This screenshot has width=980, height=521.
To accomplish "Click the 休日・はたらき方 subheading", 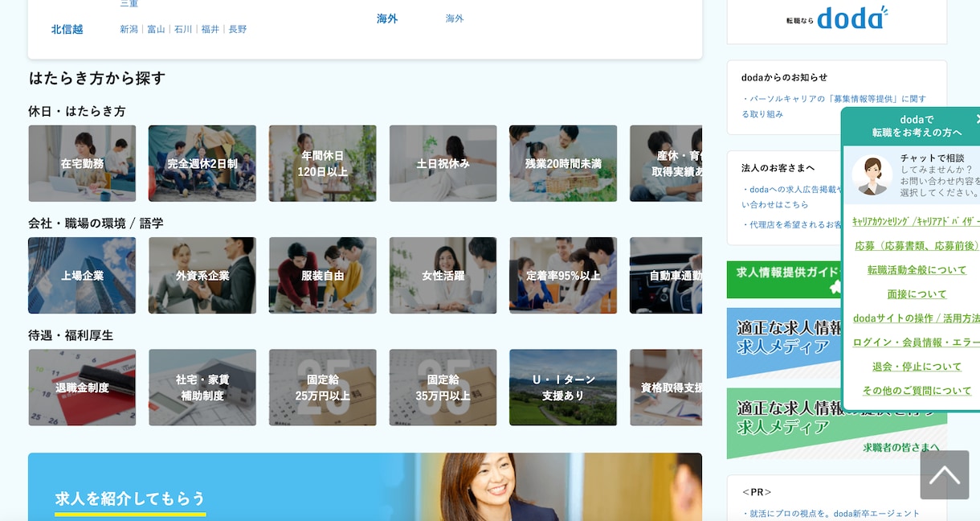I will tap(77, 111).
